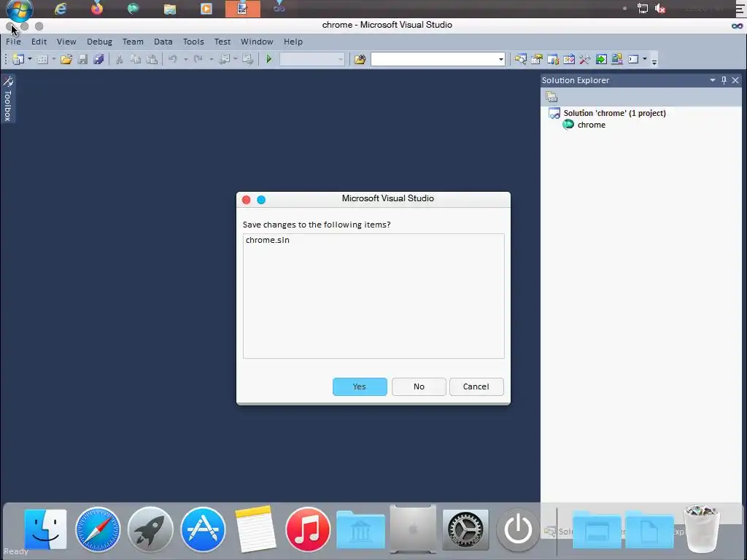Open Internet Explorer from top taskbar

pyautogui.click(x=61, y=9)
